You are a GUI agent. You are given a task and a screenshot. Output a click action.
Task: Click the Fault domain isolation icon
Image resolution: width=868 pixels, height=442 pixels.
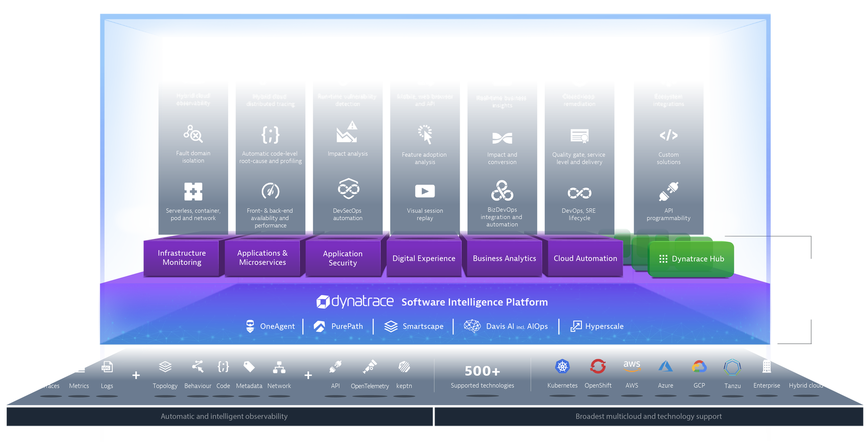coord(193,134)
